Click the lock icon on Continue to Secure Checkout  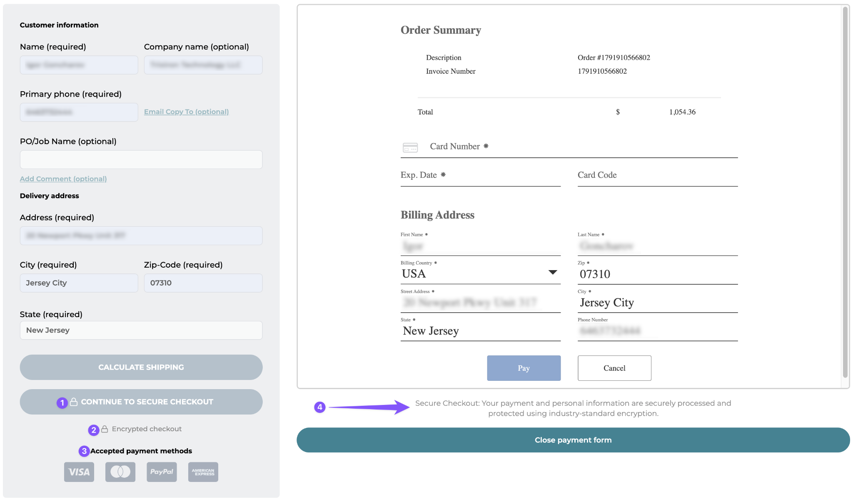[74, 402]
